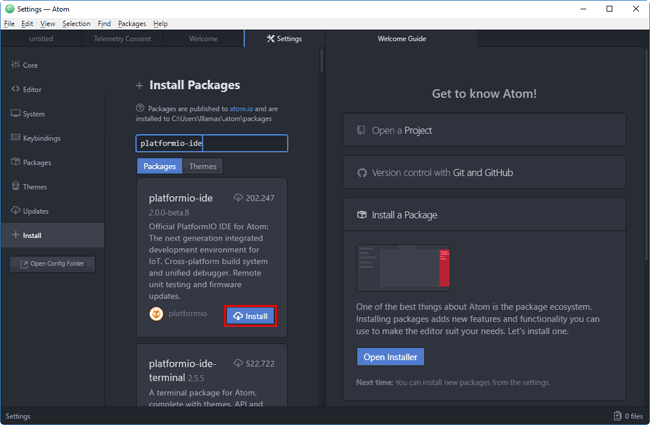Click the Packages box icon in sidebar
The height and width of the screenshot is (425, 650).
coord(15,162)
